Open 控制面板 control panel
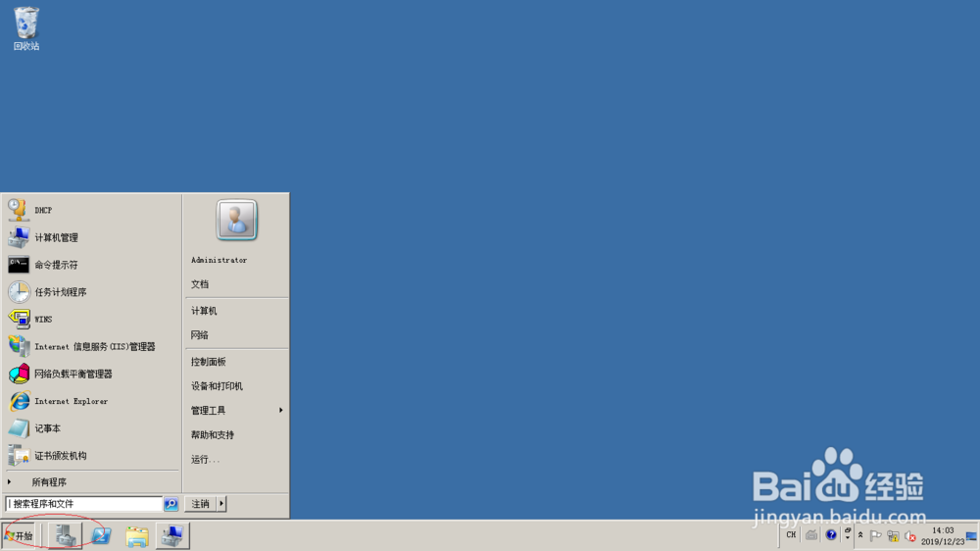The image size is (980, 551). 236,362
